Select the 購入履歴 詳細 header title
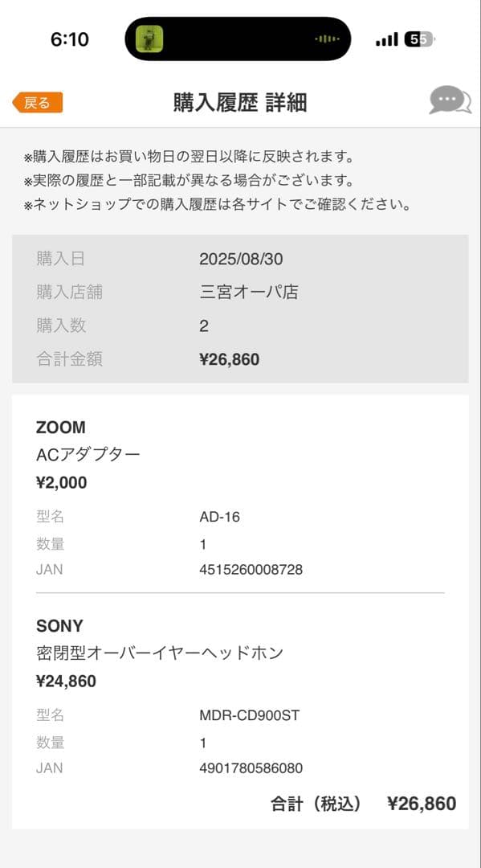The height and width of the screenshot is (868, 481). point(240,103)
